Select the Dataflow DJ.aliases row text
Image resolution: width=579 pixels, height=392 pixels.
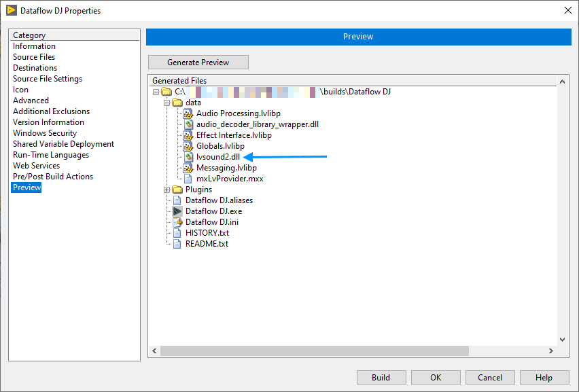click(220, 200)
